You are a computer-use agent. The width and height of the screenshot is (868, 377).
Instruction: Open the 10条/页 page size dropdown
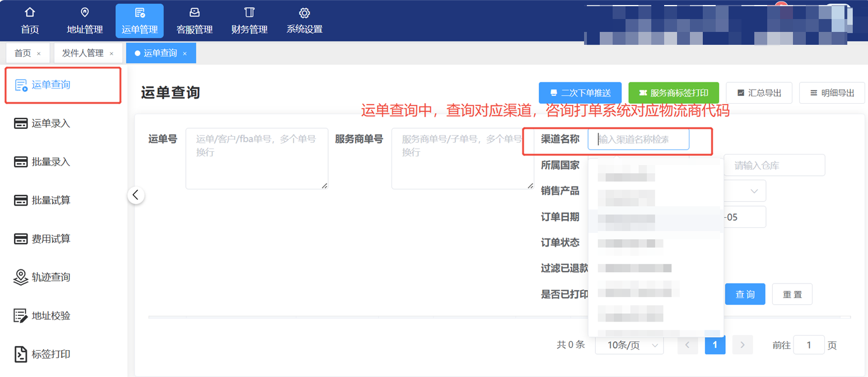click(x=628, y=345)
